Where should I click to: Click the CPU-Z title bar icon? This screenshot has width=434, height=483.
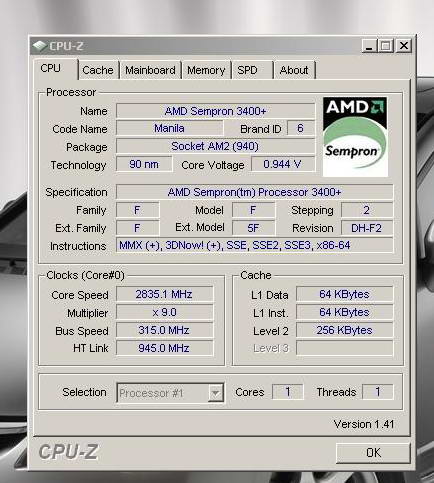point(40,46)
